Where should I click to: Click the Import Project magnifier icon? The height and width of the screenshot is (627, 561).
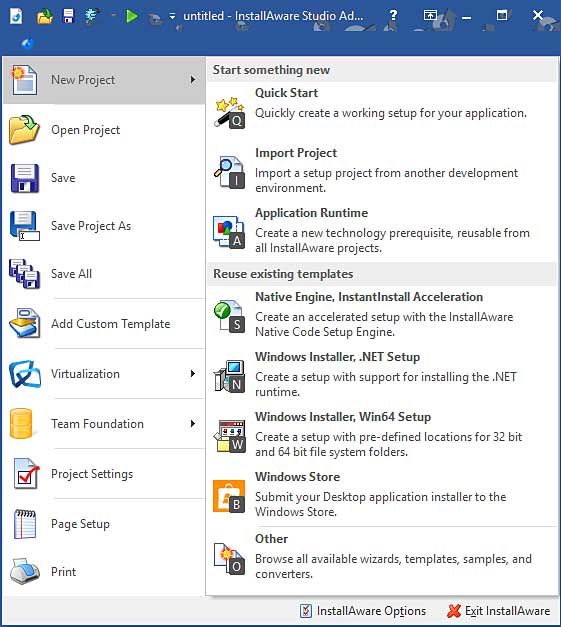tap(229, 172)
